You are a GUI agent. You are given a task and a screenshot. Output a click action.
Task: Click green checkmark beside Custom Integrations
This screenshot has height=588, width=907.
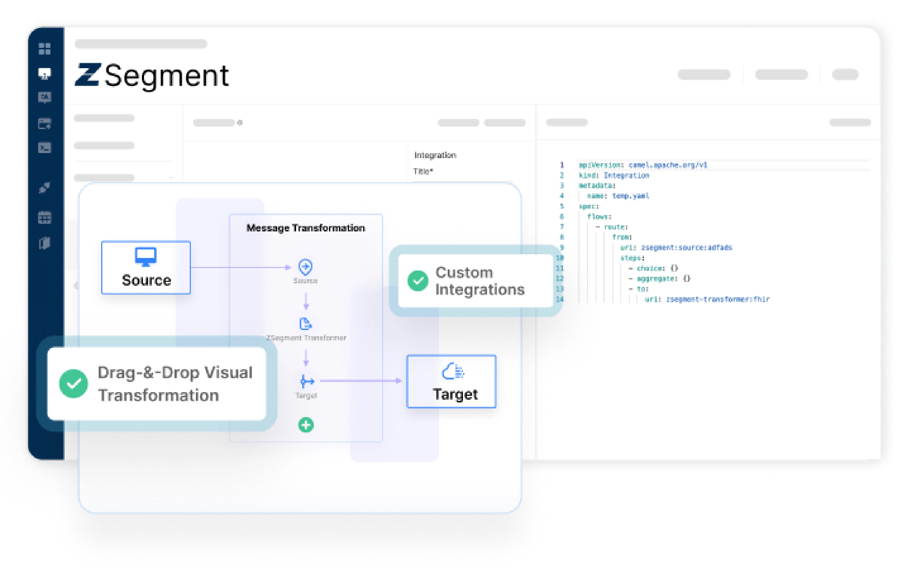pos(418,281)
